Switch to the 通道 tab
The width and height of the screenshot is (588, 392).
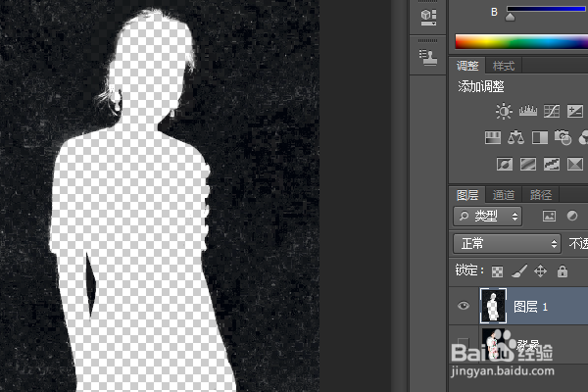click(x=504, y=195)
